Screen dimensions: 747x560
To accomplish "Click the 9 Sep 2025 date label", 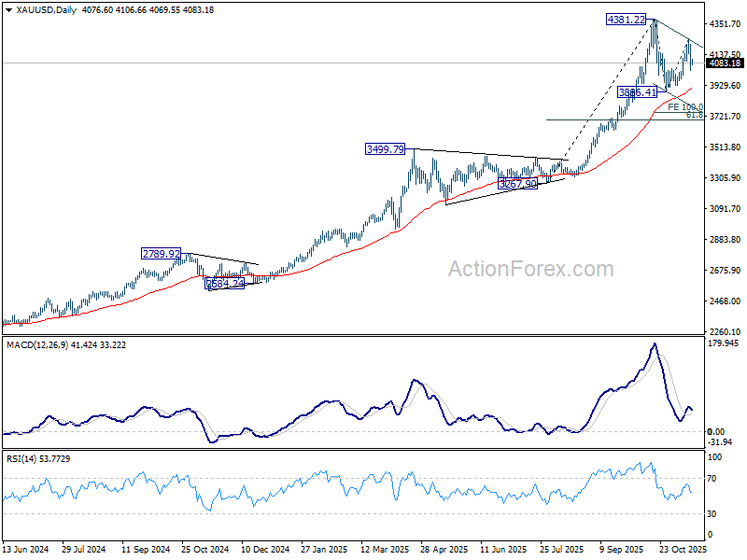I will click(622, 550).
